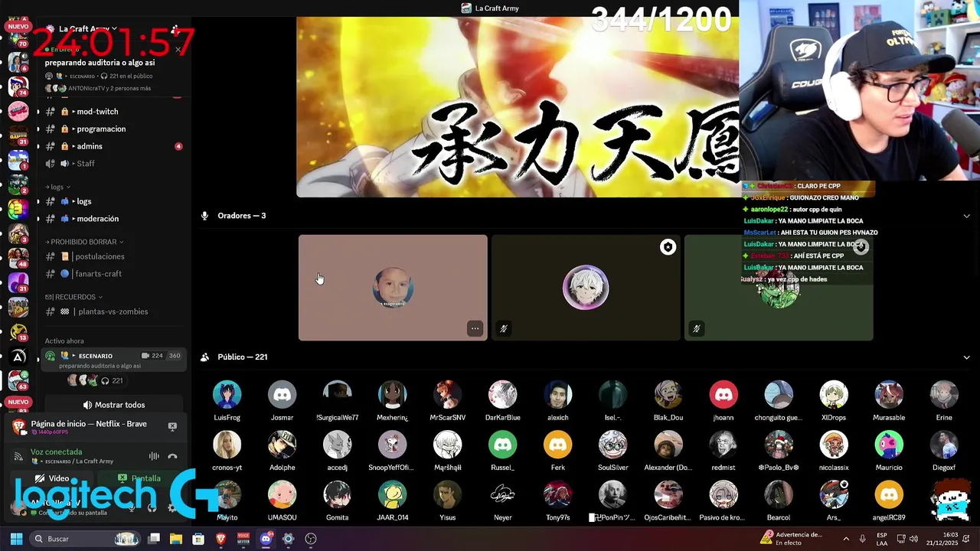The width and height of the screenshot is (980, 551).
Task: Open Microsoft Store from the taskbar
Action: 198,539
